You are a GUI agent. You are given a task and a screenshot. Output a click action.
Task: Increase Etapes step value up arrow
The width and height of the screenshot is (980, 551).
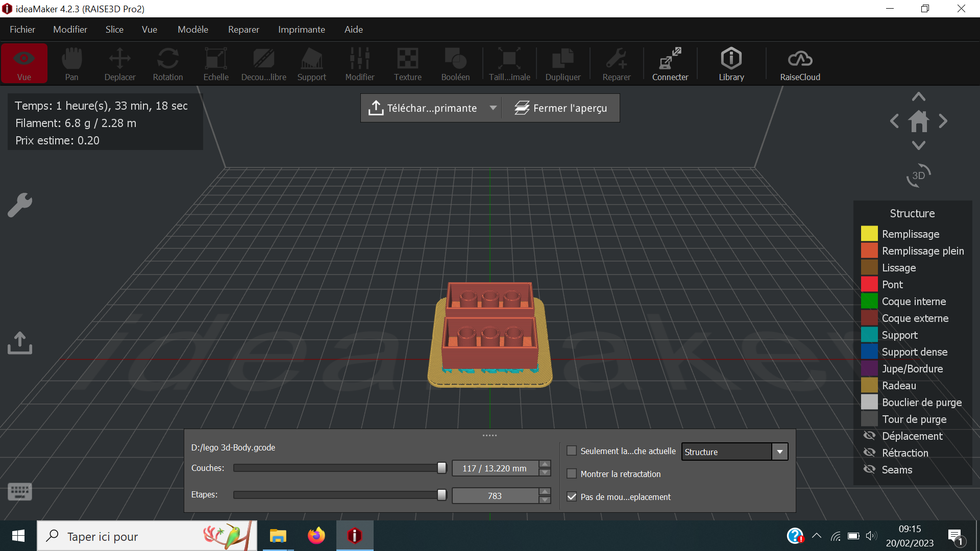(x=545, y=492)
